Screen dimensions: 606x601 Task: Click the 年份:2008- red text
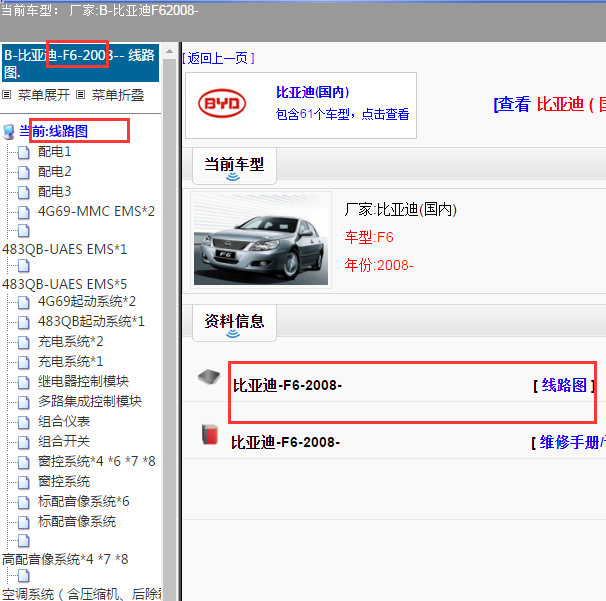379,266
